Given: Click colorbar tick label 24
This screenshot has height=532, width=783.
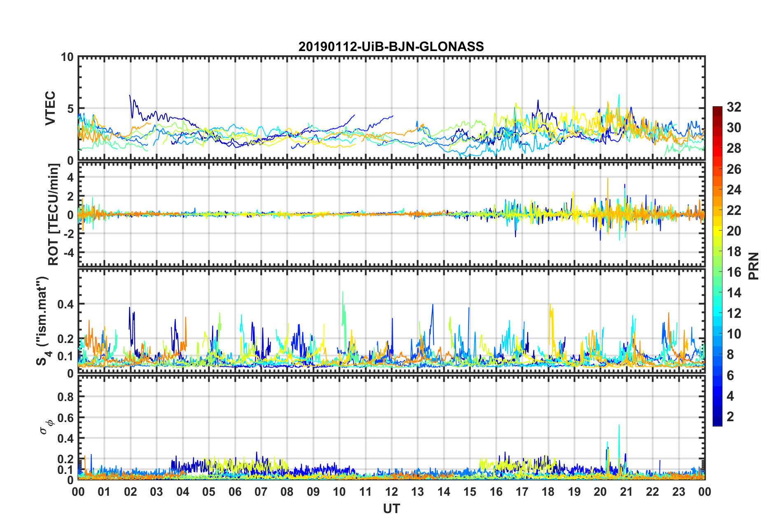Looking at the screenshot, I should click(734, 189).
